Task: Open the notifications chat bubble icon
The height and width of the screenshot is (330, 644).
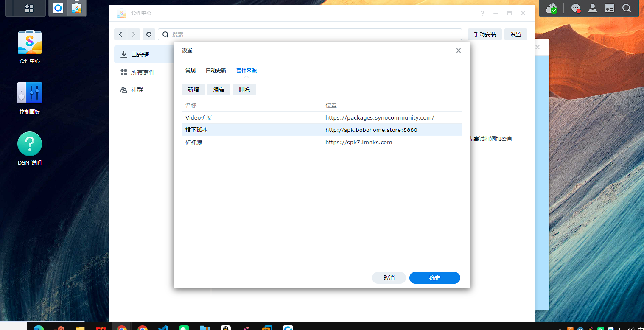Action: [x=576, y=8]
